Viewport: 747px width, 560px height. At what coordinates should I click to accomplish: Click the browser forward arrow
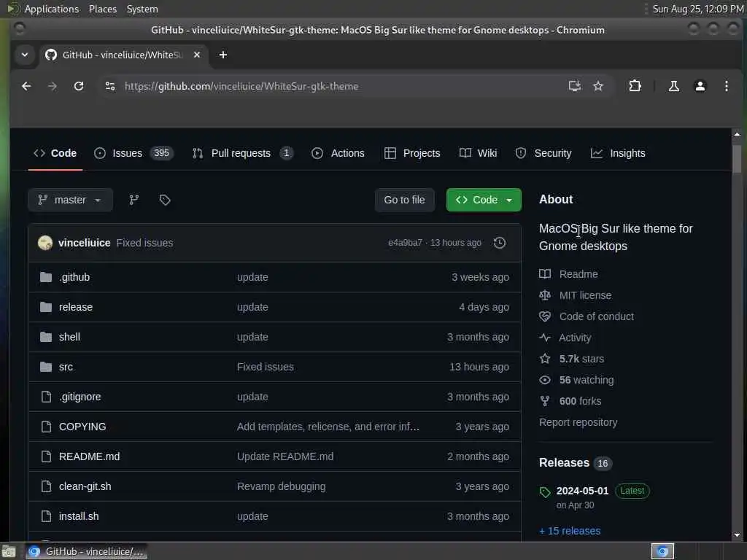[53, 86]
